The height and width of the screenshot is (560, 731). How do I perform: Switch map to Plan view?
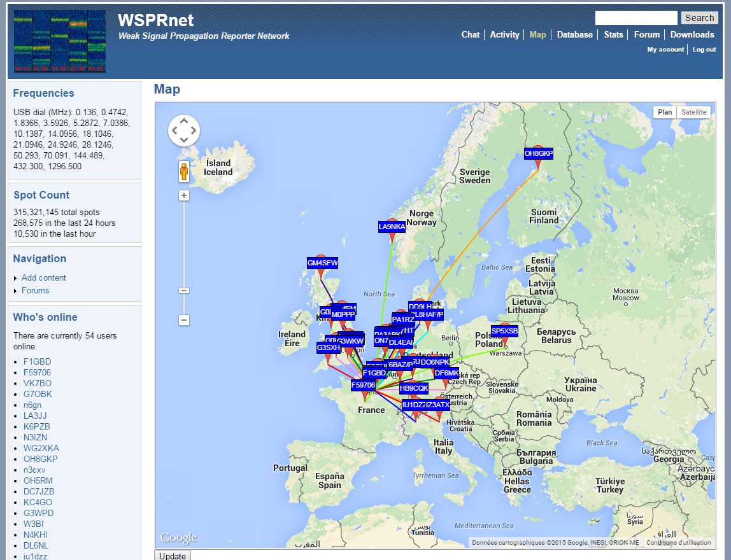point(665,112)
